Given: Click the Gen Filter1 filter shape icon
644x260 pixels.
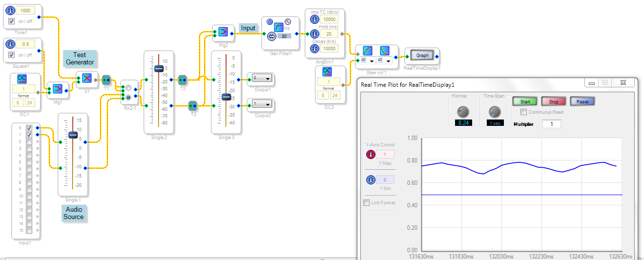Looking at the screenshot, I should tap(279, 27).
